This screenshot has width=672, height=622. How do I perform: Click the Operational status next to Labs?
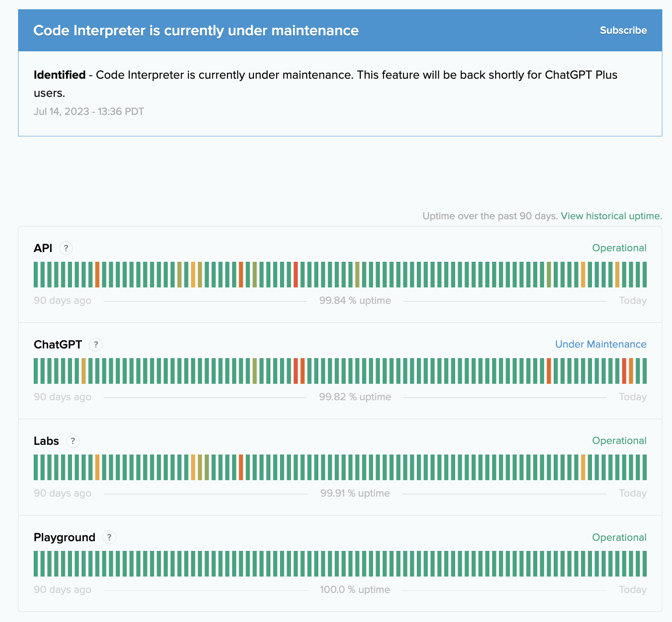619,441
